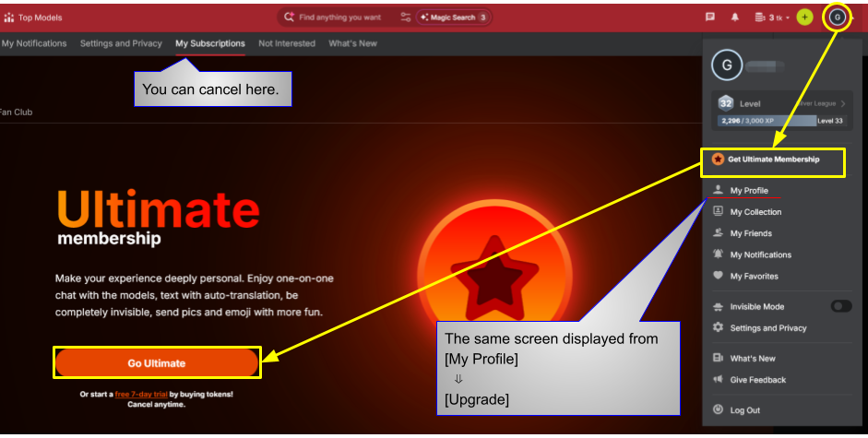This screenshot has width=868, height=438.
Task: Open the search filters sliders icon
Action: coord(406,18)
